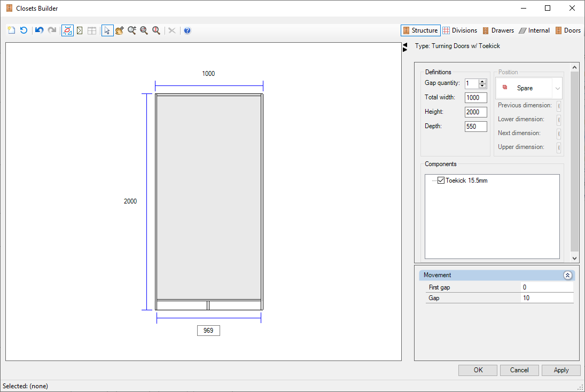Open help with the question mark icon

click(x=188, y=30)
